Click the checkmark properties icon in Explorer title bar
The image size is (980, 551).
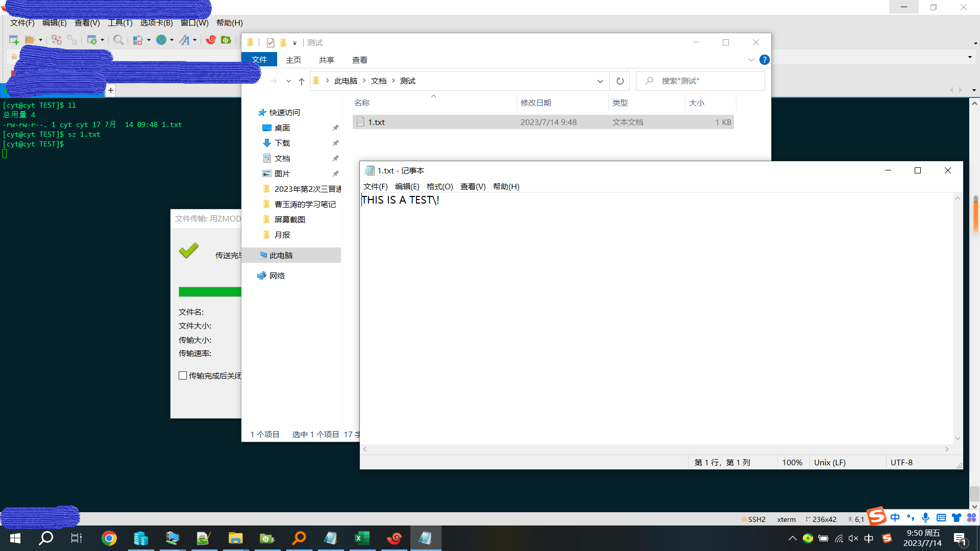point(271,43)
